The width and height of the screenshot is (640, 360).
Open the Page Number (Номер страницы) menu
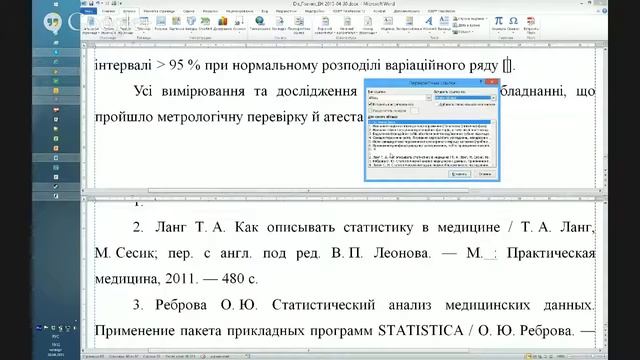[x=368, y=25]
